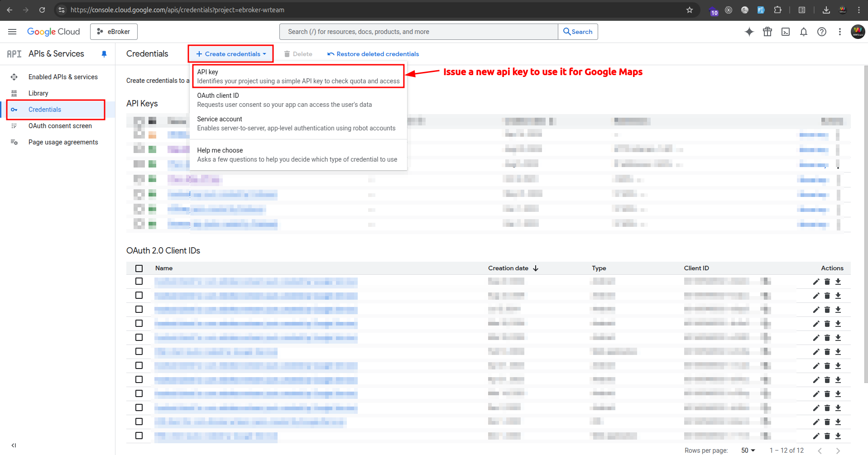868x455 pixels.
Task: Open the help question mark icon
Action: [822, 32]
